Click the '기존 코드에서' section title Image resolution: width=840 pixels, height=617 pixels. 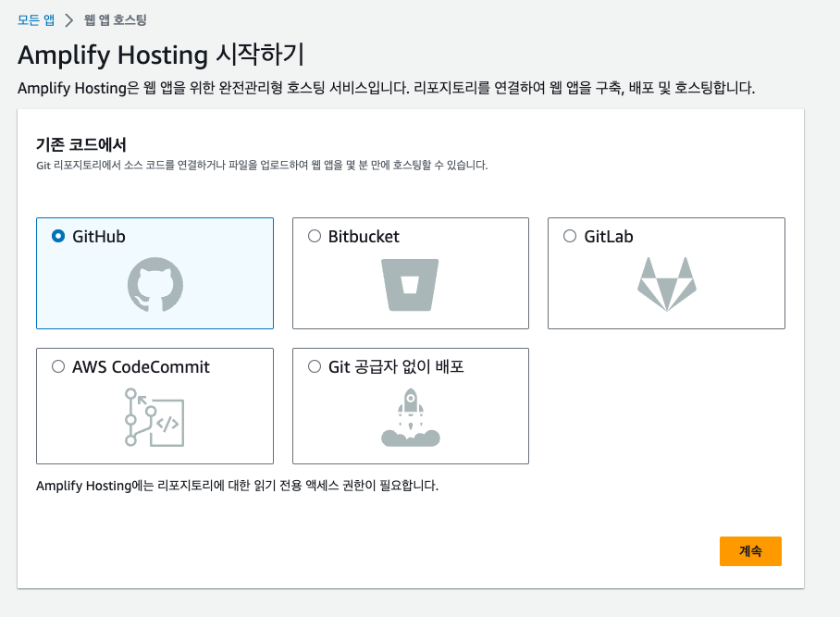(81, 144)
